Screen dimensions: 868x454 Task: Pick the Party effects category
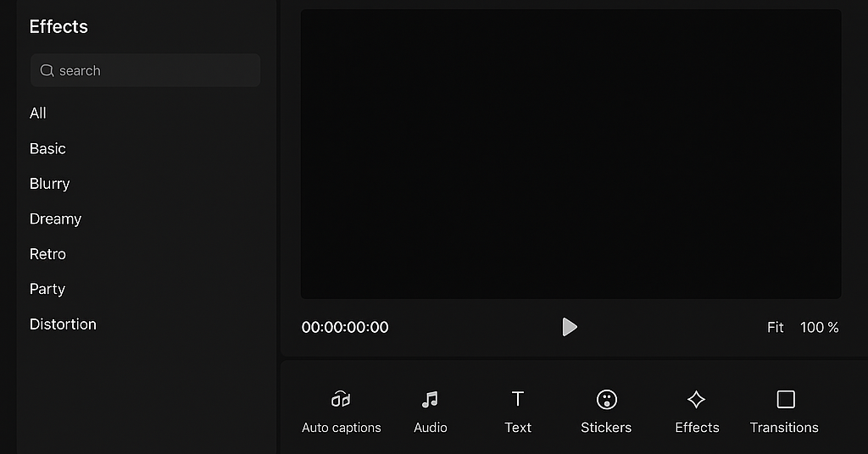coord(47,289)
